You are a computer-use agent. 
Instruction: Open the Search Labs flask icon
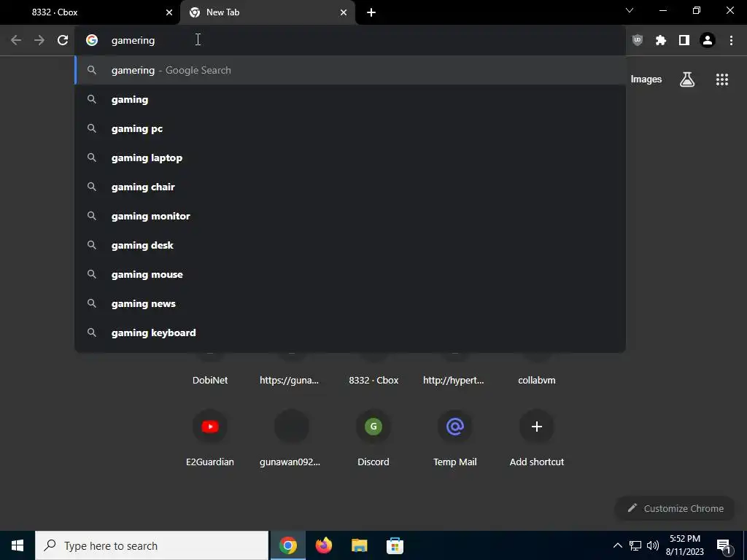pyautogui.click(x=687, y=79)
